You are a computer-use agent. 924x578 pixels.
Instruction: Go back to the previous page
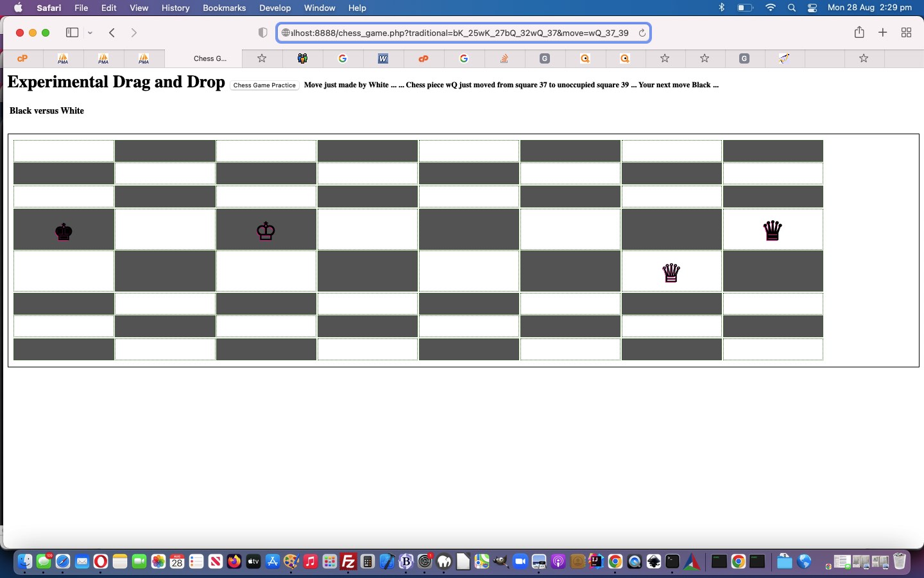(112, 33)
